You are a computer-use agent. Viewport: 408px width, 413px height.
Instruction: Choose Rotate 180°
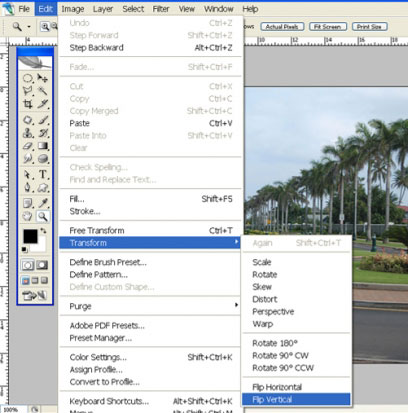click(296, 343)
